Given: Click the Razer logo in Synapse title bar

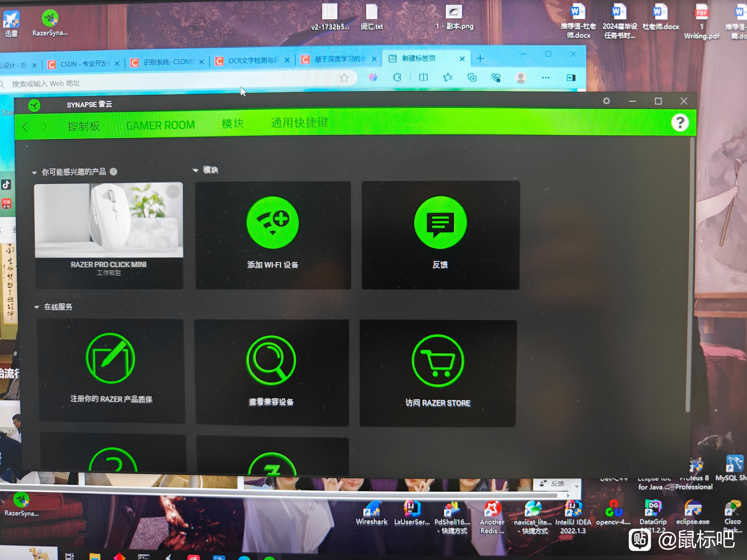Looking at the screenshot, I should point(34,106).
